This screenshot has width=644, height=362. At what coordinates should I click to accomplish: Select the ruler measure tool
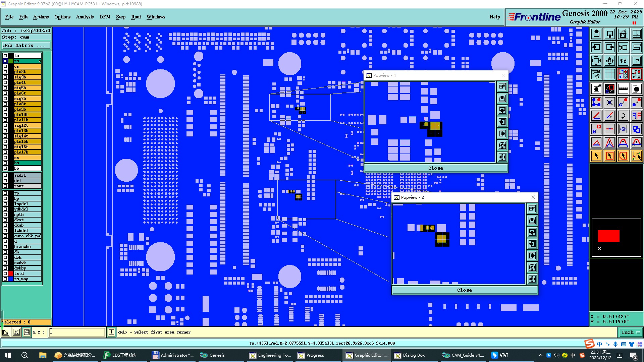click(x=623, y=89)
